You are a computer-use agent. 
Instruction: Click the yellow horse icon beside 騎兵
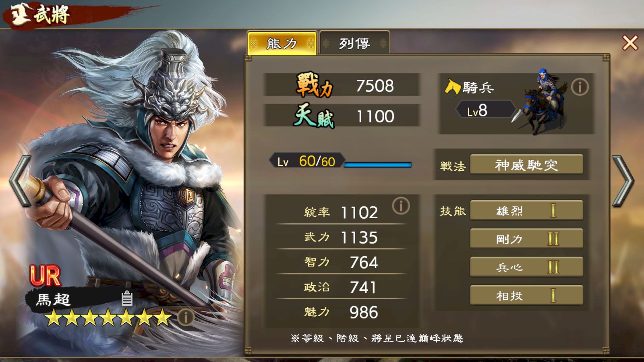click(x=453, y=87)
